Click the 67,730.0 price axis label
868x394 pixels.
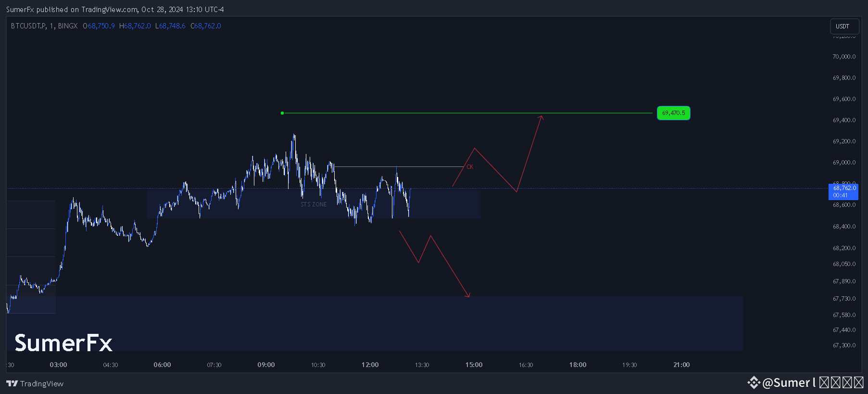(x=844, y=299)
